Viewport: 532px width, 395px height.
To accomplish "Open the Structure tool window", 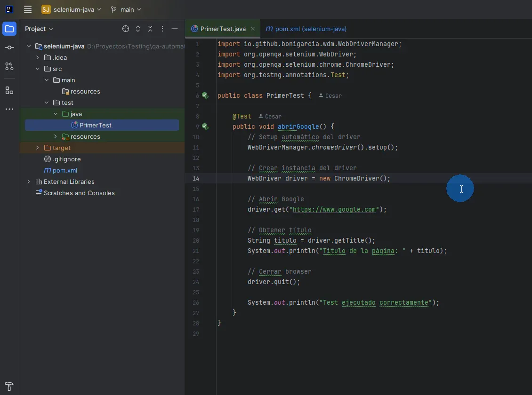I will [x=9, y=90].
